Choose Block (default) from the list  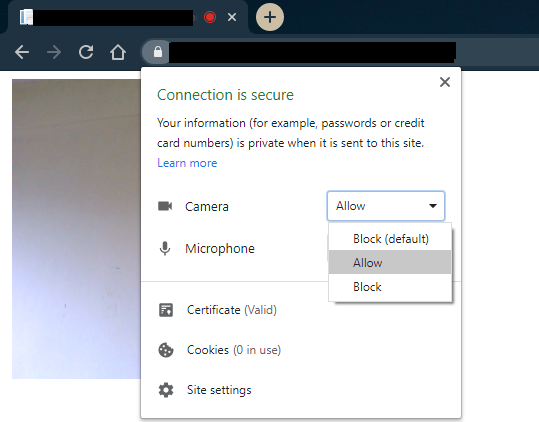390,238
